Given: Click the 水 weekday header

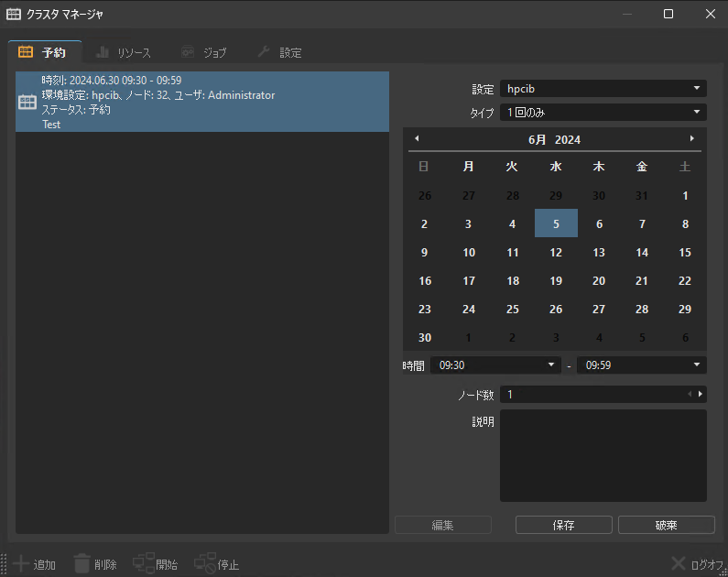Looking at the screenshot, I should pos(556,166).
